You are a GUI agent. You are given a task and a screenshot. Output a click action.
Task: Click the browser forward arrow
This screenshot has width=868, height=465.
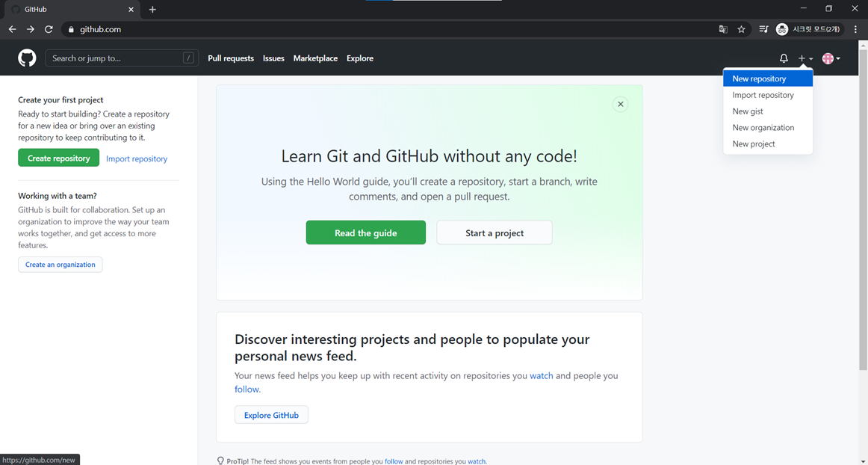31,29
